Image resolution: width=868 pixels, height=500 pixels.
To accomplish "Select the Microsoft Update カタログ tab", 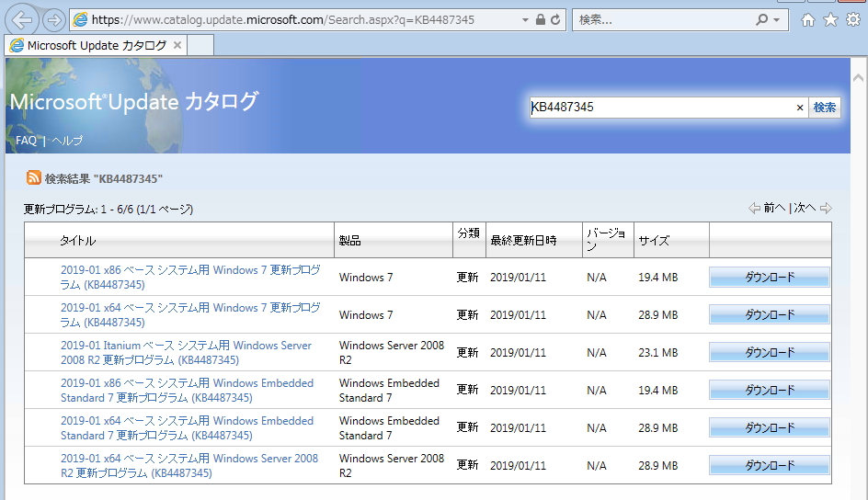I will click(96, 45).
